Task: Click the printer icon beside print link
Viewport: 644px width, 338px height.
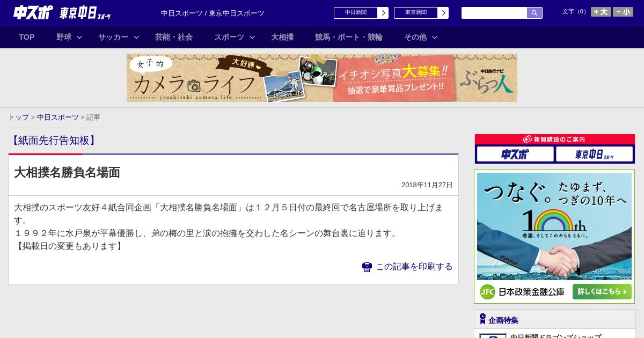Action: [367, 267]
